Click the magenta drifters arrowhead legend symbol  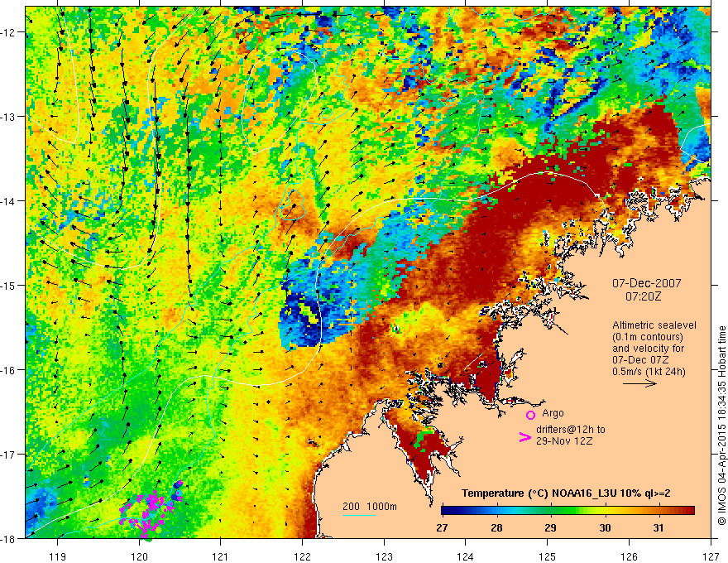point(524,437)
